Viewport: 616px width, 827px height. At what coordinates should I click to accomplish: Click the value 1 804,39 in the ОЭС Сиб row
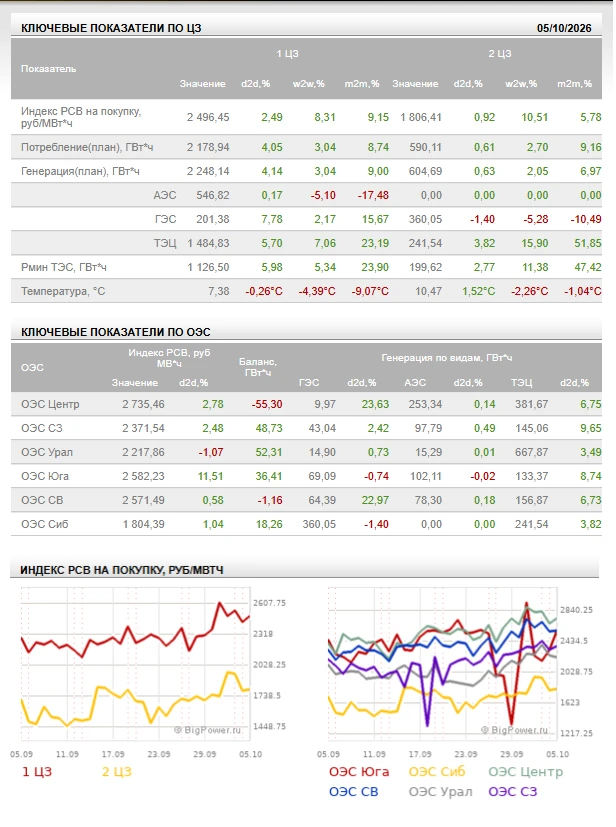[143, 524]
